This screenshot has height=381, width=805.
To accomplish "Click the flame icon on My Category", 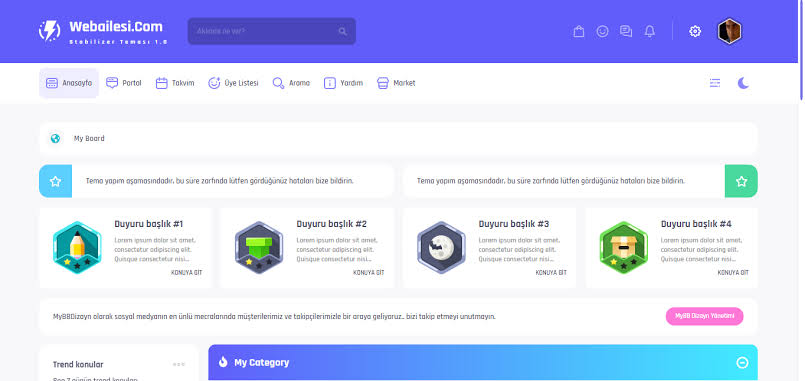I will 223,362.
